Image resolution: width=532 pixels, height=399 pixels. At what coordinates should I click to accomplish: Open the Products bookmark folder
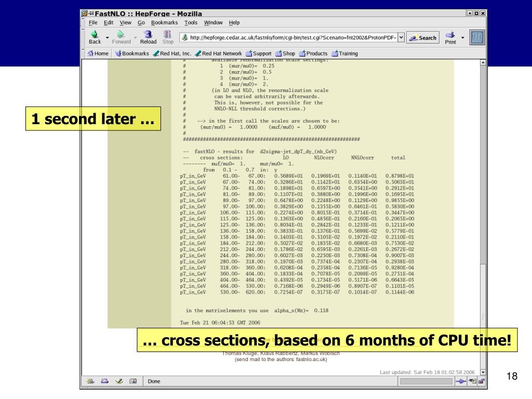313,54
